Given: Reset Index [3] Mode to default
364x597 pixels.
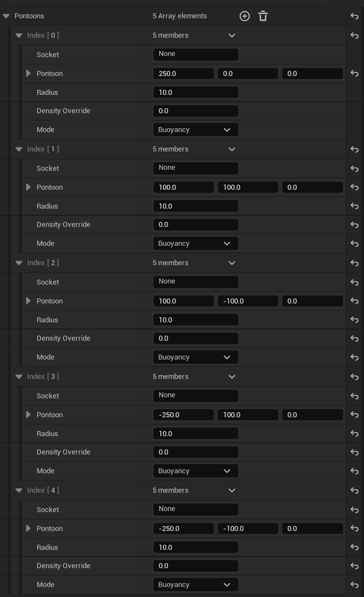Looking at the screenshot, I should (355, 470).
